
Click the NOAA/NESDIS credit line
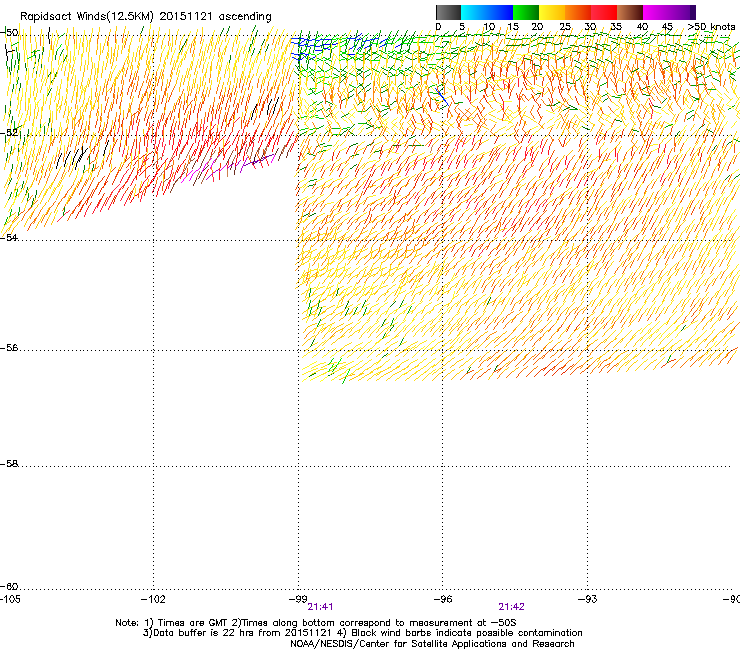pos(432,644)
